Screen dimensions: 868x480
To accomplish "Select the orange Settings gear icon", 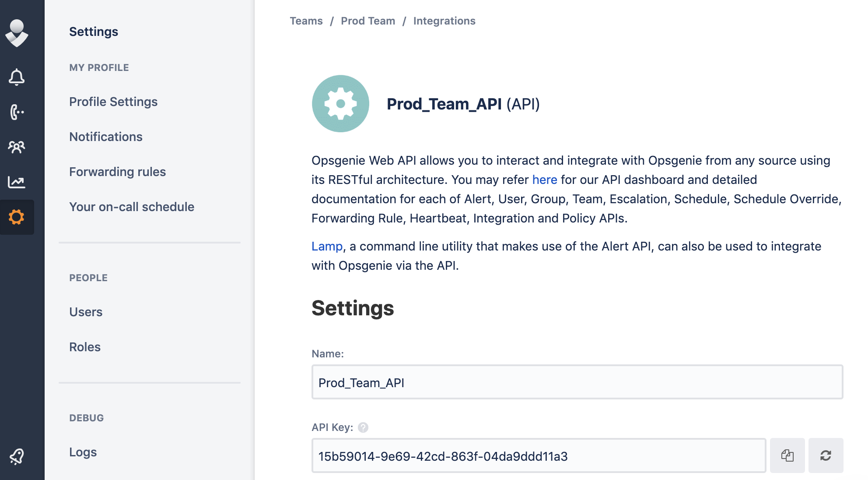I will [x=17, y=217].
